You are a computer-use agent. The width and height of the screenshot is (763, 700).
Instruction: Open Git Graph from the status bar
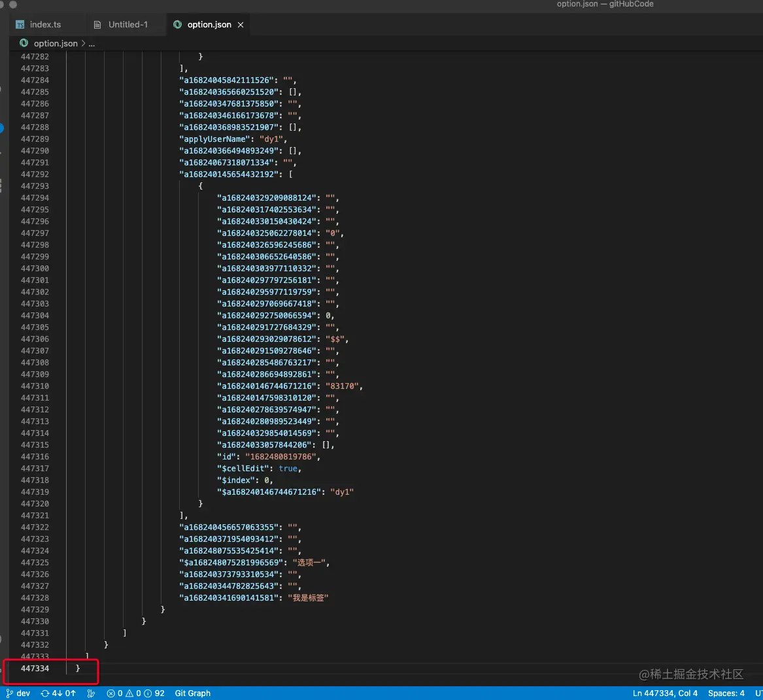193,693
